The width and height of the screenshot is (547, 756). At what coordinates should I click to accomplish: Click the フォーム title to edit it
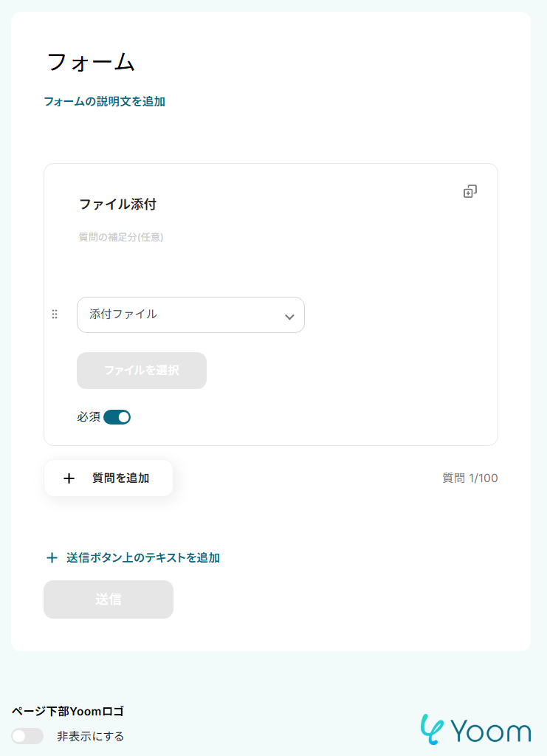click(91, 62)
